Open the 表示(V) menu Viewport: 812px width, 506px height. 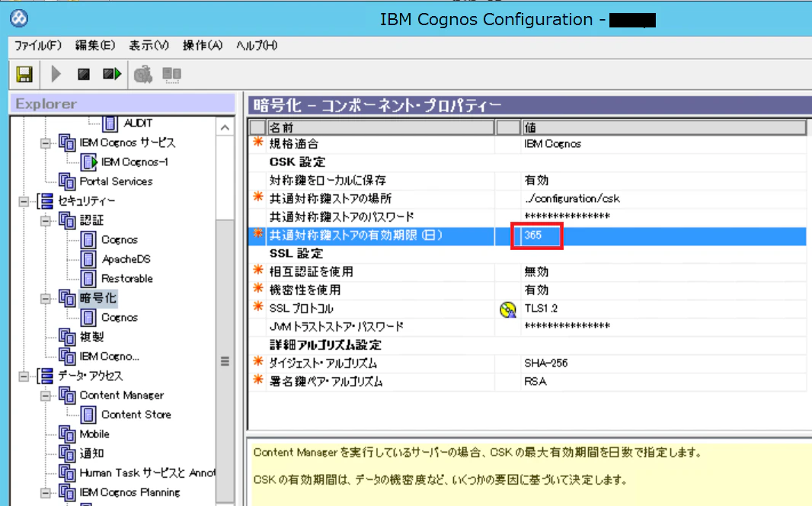(149, 46)
